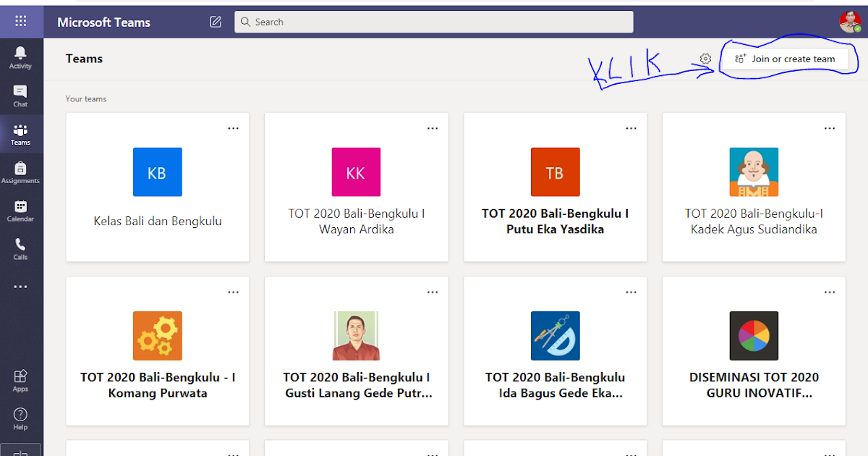This screenshot has width=868, height=456.
Task: Show more apps ellipsis in sidebar
Action: coord(20,287)
